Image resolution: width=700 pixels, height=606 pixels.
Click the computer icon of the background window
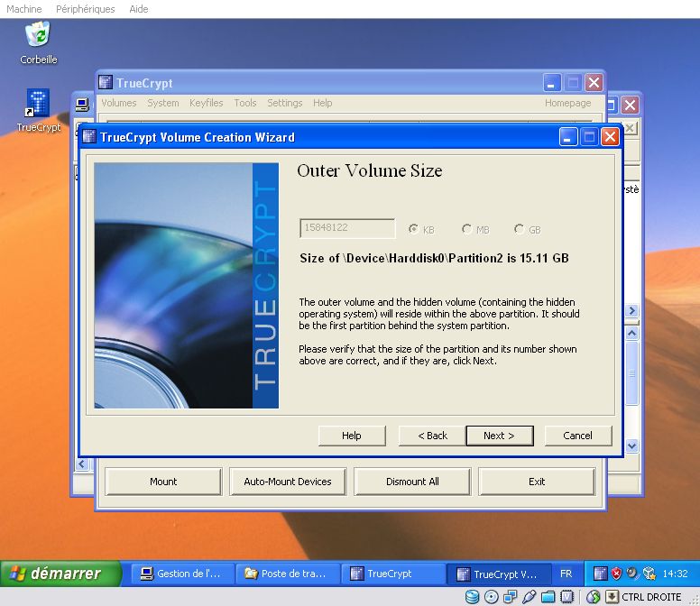(x=82, y=105)
